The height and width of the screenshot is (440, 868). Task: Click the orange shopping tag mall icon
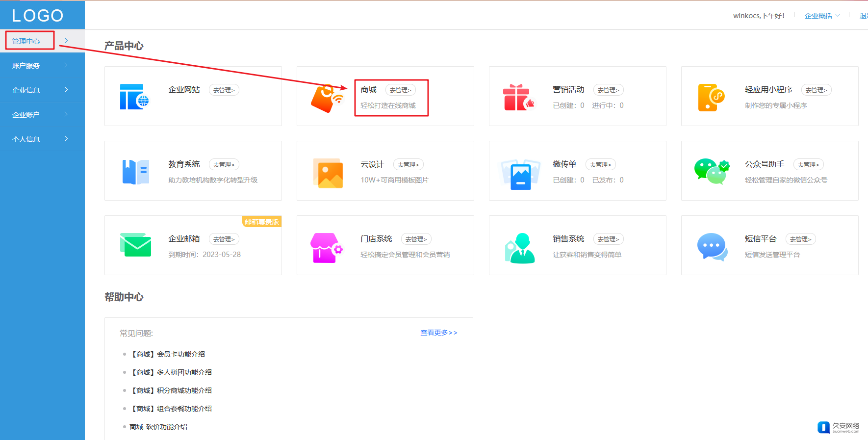tap(327, 98)
